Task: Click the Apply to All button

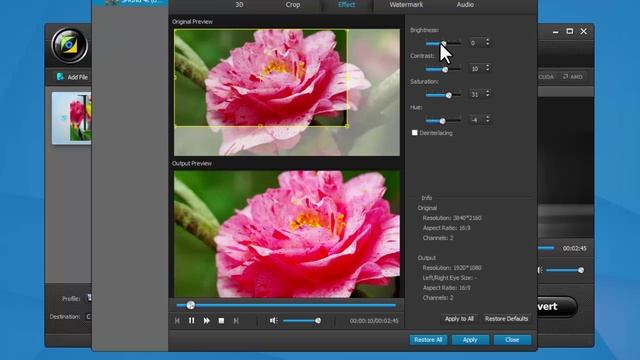Action: pyautogui.click(x=459, y=319)
